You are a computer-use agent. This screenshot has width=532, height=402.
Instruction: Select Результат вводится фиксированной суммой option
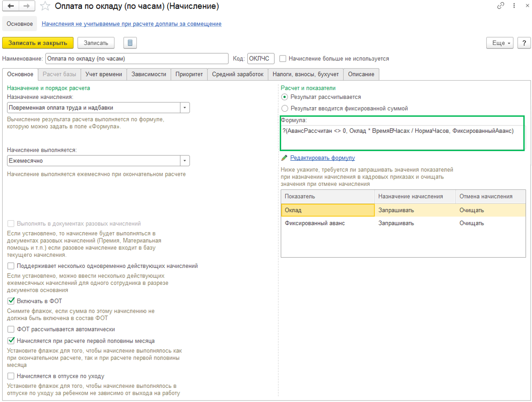click(285, 109)
